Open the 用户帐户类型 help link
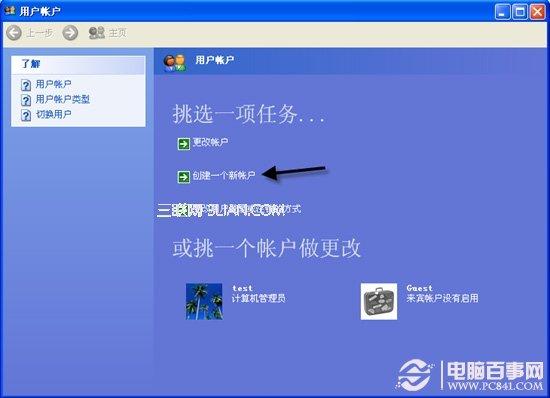Screen dimensions: 550x398 pos(62,99)
